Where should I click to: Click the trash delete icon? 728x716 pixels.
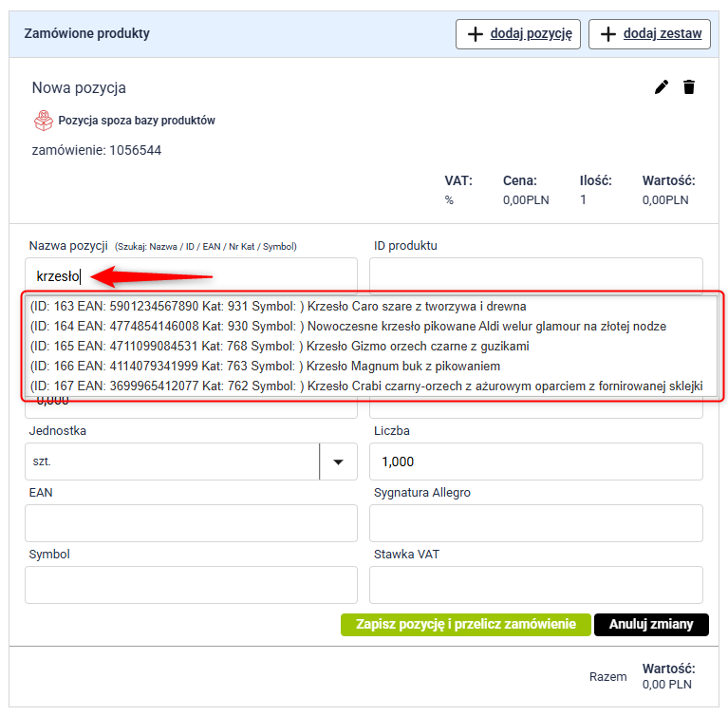pos(689,87)
